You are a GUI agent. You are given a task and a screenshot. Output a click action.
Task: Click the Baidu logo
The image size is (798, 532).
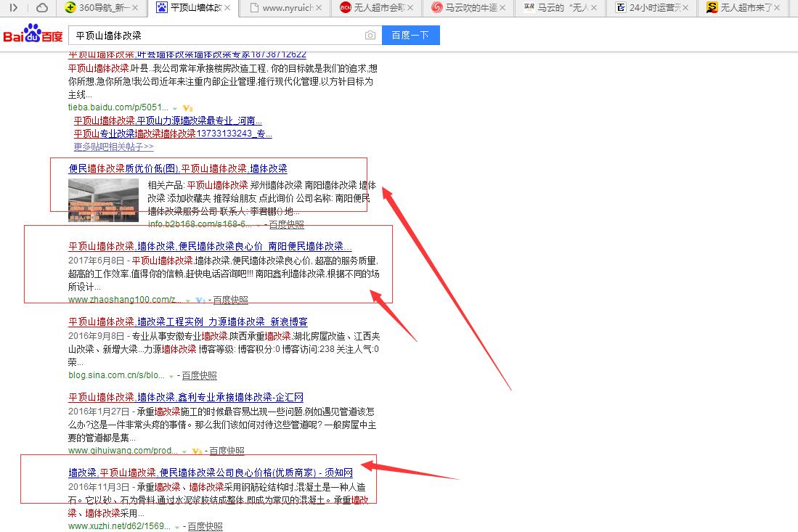(32, 36)
